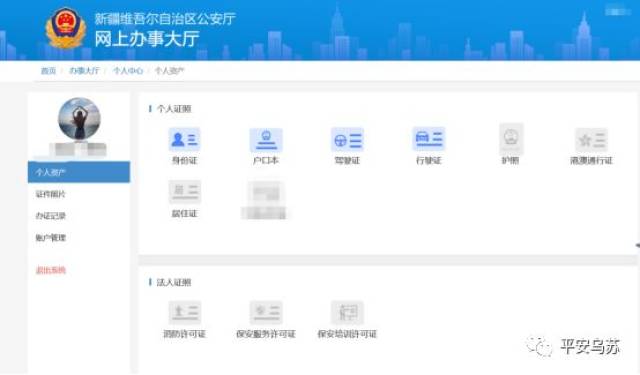Click the 户口本 label text
The image size is (640, 375).
[266, 161]
